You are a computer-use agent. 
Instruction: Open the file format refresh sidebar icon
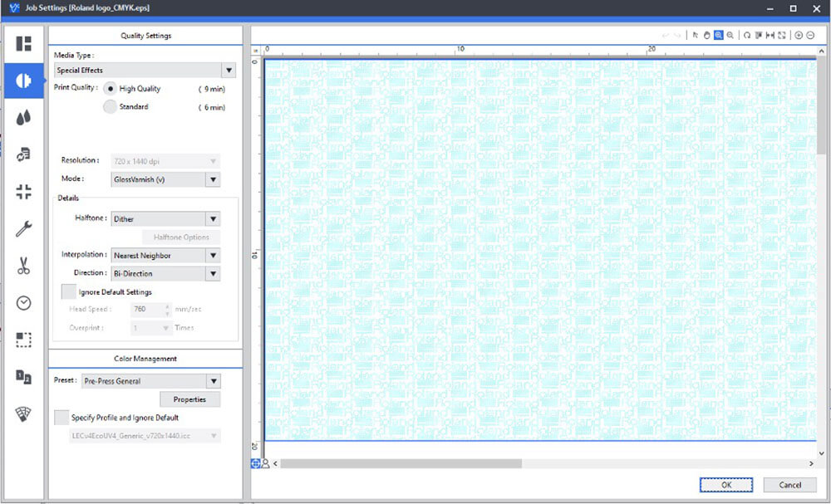pos(23,154)
